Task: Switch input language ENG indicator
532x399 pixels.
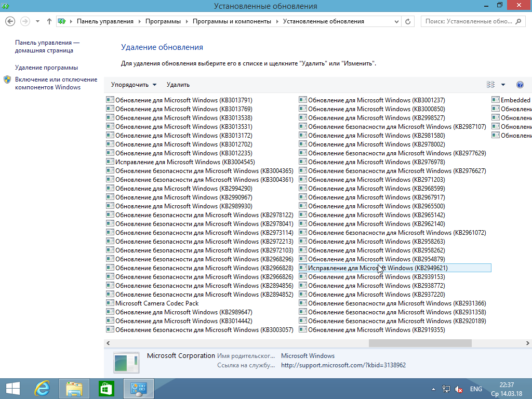Action: coord(476,389)
